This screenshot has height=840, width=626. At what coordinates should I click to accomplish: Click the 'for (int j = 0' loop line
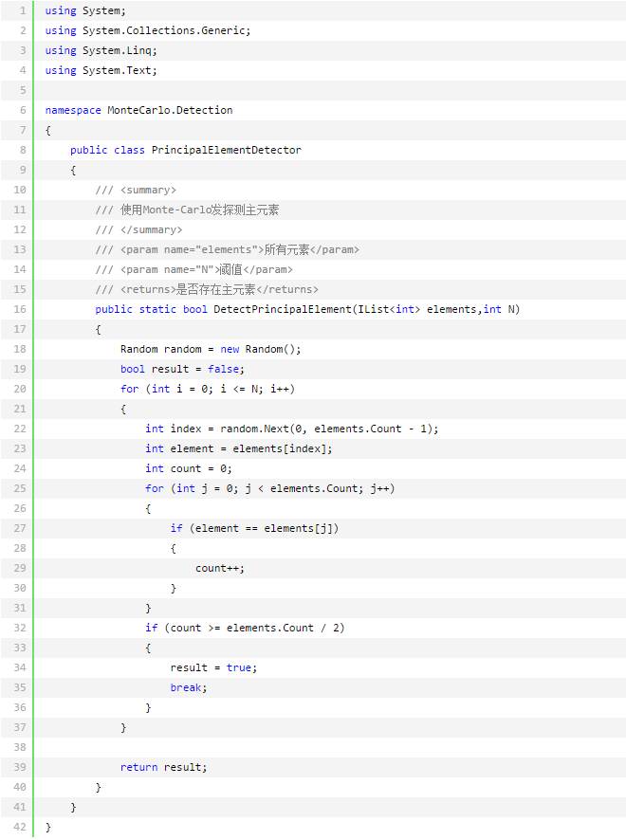269,488
